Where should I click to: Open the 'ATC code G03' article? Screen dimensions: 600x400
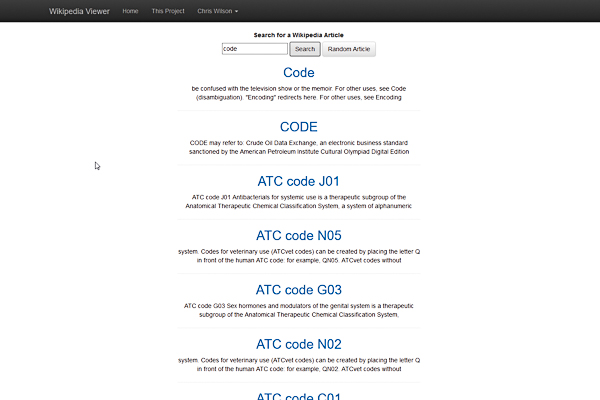click(299, 290)
